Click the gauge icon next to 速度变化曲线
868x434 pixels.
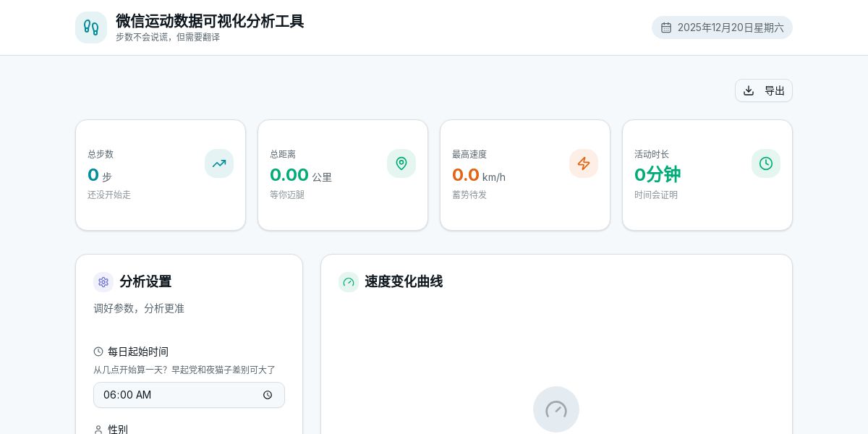(x=349, y=282)
